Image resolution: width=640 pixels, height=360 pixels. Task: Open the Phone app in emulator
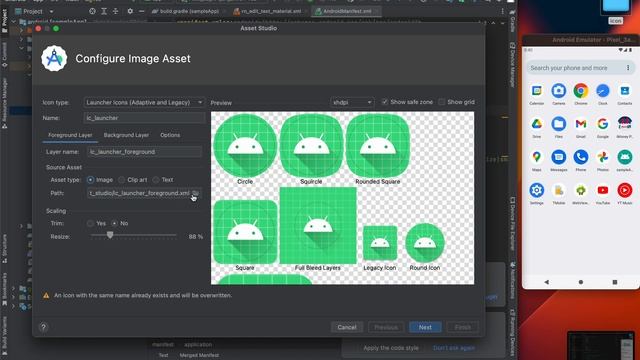[x=581, y=157]
